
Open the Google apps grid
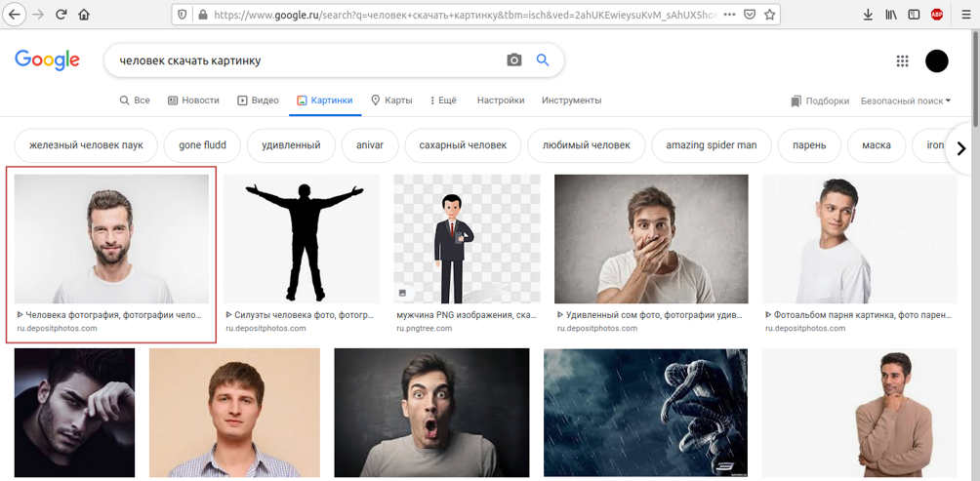902,60
